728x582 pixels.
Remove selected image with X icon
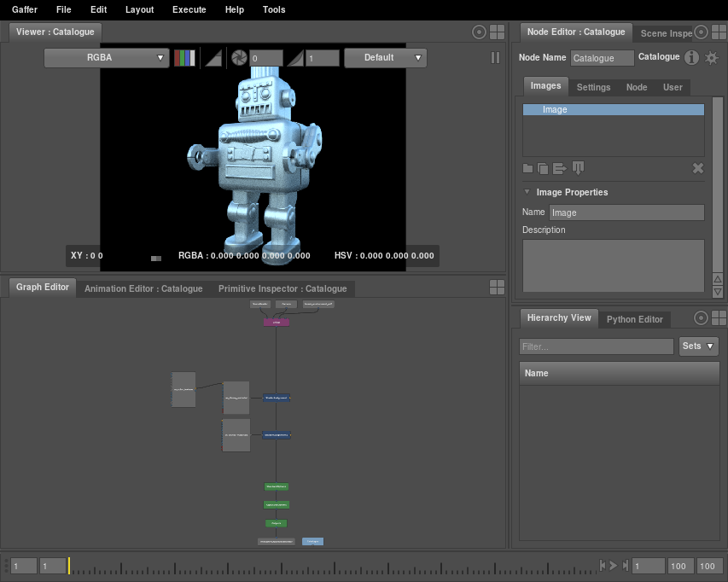(x=697, y=168)
